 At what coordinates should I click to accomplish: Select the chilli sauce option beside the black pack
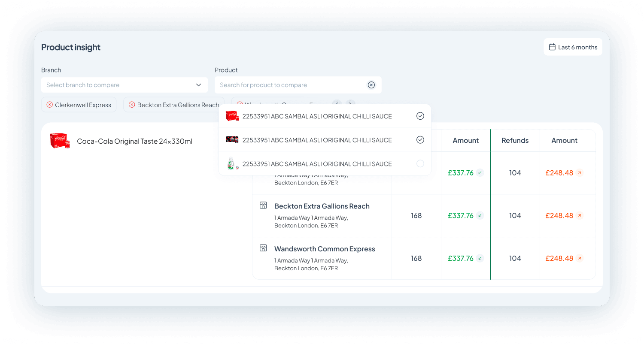(325, 140)
